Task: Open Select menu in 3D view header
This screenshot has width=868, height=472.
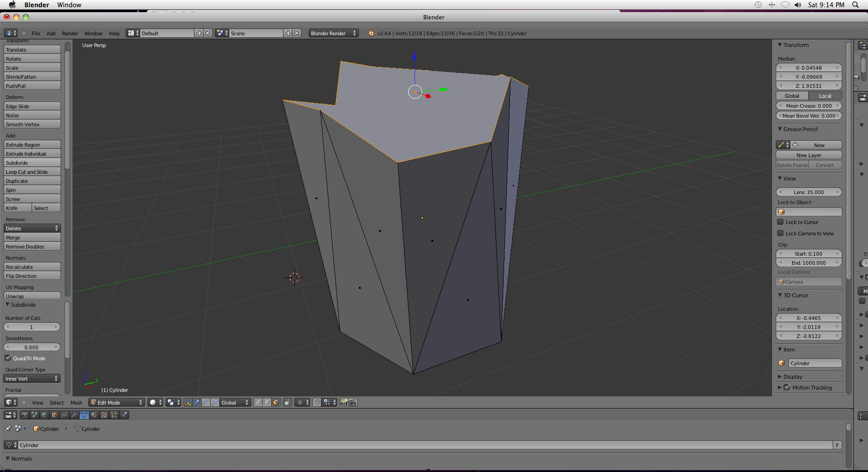Action: pos(57,403)
